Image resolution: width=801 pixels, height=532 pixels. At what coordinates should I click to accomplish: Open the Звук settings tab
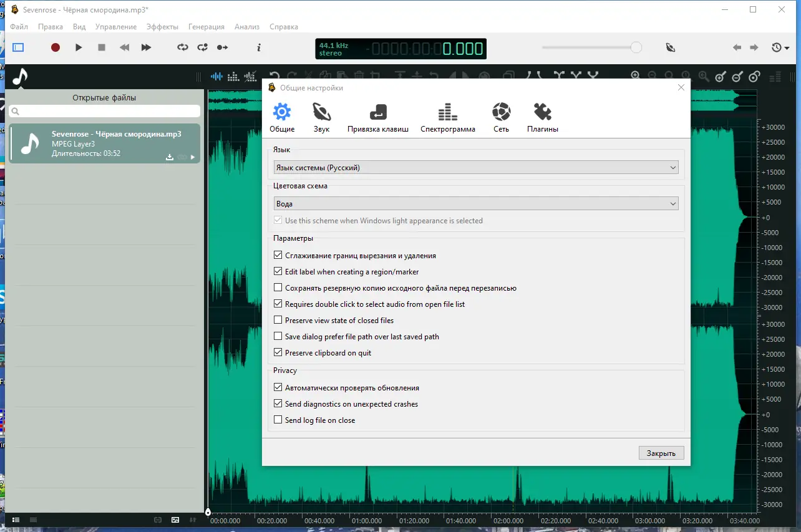click(322, 118)
